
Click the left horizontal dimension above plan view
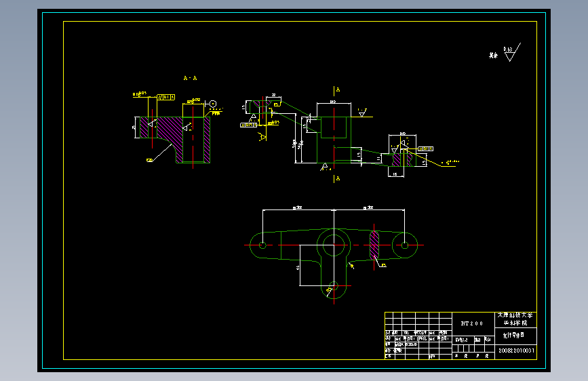point(297,207)
